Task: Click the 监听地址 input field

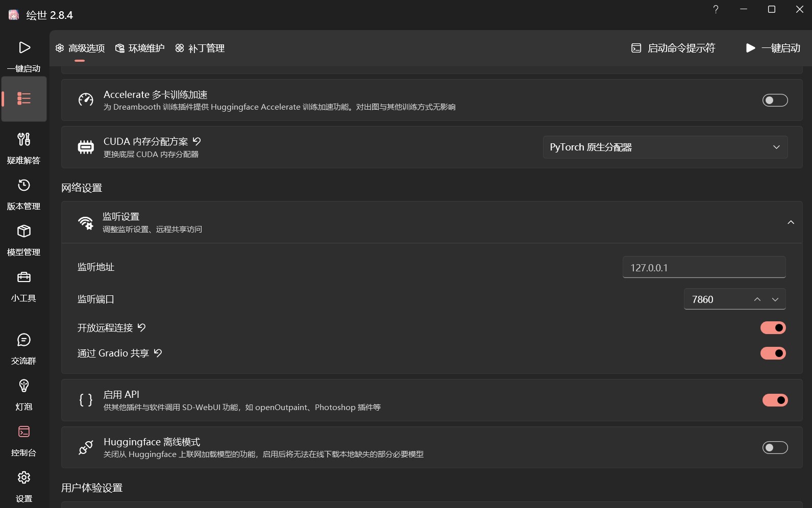Action: pos(704,268)
